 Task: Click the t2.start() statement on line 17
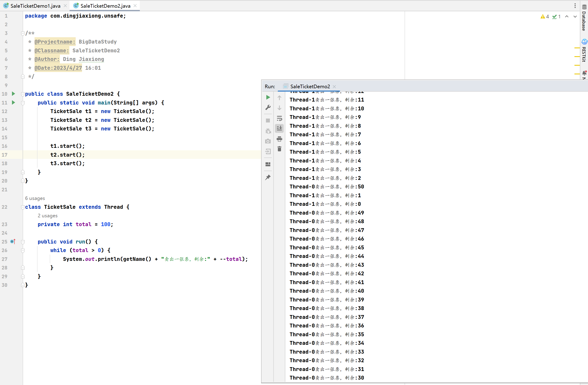[68, 155]
